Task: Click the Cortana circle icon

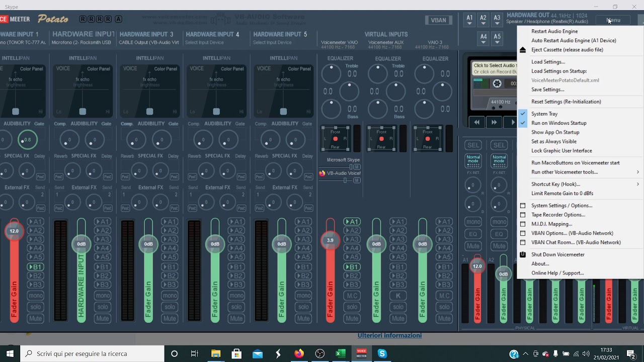Action: pos(174,353)
